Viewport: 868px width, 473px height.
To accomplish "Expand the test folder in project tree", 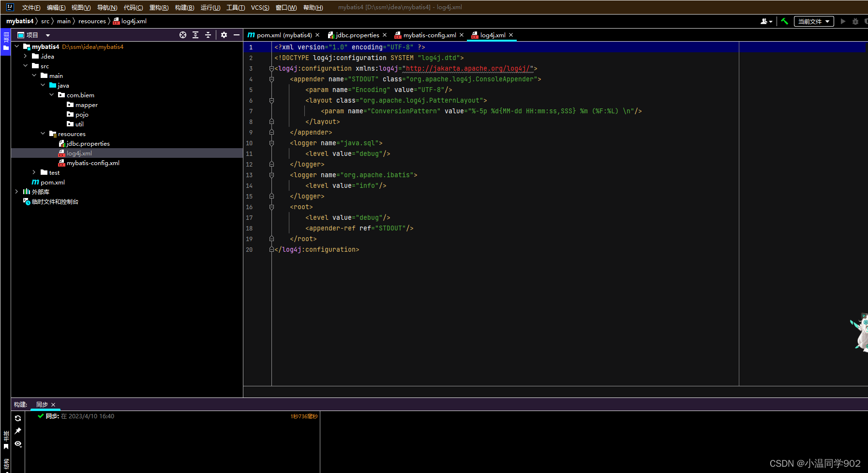I will pyautogui.click(x=33, y=172).
